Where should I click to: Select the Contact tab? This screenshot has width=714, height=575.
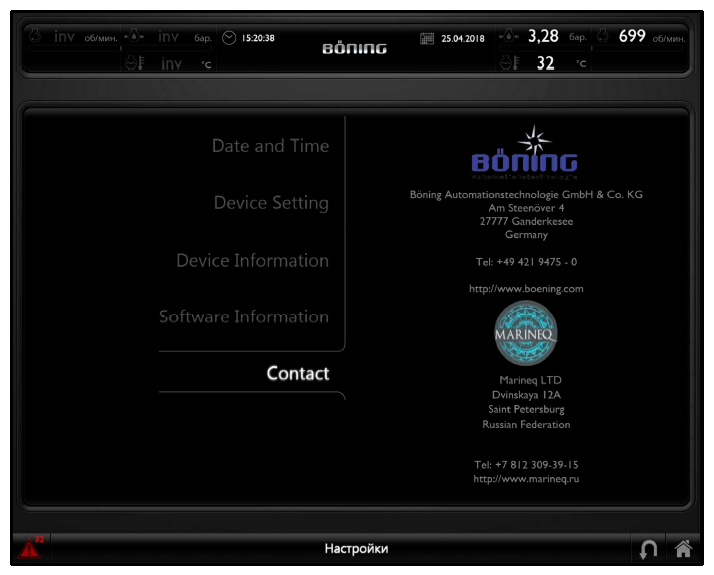[297, 374]
